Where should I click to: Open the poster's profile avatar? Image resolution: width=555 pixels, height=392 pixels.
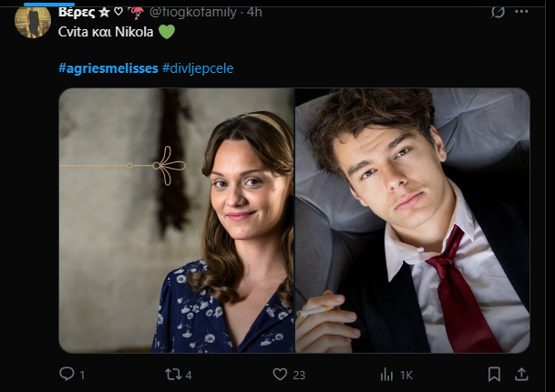(33, 19)
